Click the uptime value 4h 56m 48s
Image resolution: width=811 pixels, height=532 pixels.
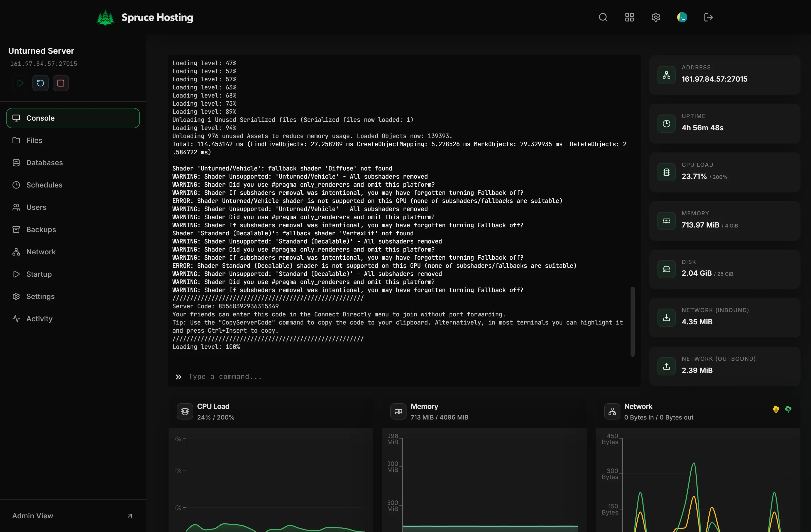(702, 128)
